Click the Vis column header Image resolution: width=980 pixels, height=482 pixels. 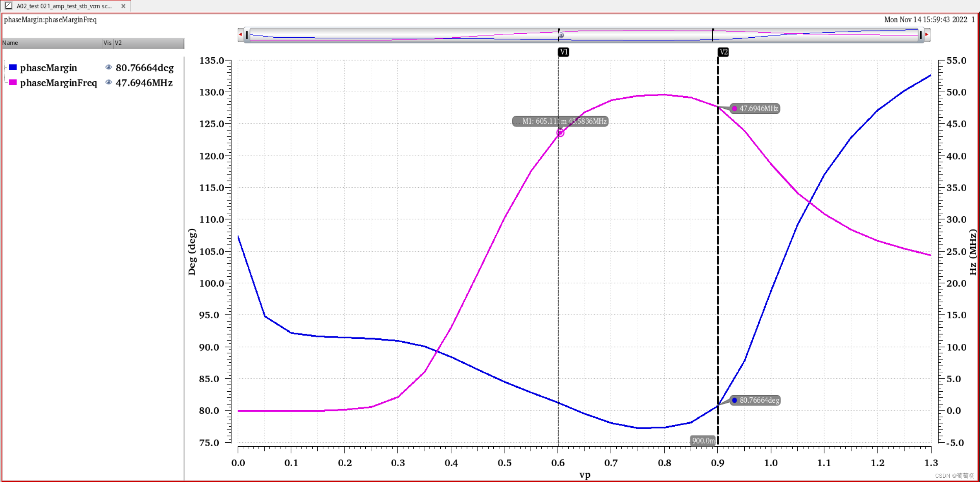[x=108, y=43]
